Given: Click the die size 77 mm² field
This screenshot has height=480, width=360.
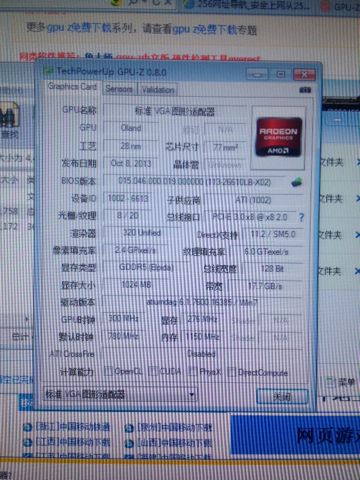Looking at the screenshot, I should click(x=226, y=147).
